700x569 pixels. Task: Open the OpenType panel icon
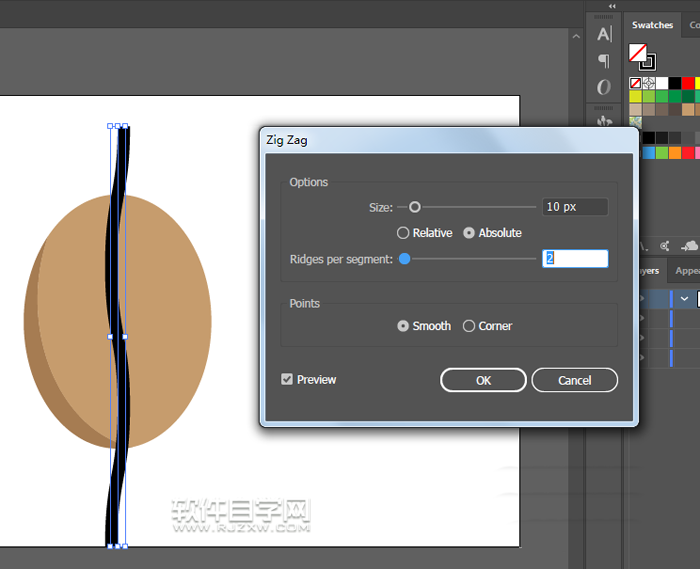(603, 88)
